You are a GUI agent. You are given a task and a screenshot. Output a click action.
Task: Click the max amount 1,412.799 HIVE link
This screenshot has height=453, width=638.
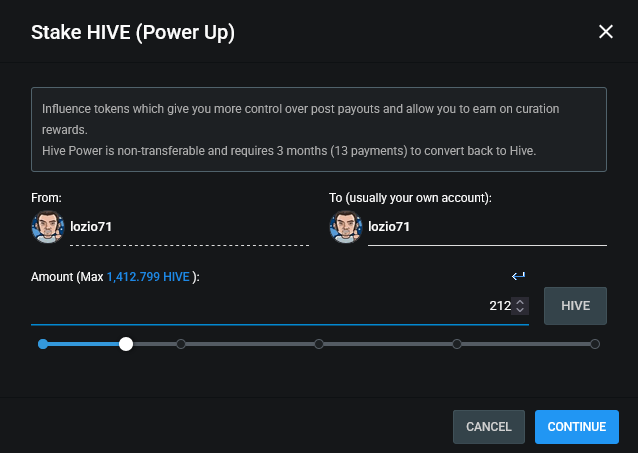tap(148, 277)
